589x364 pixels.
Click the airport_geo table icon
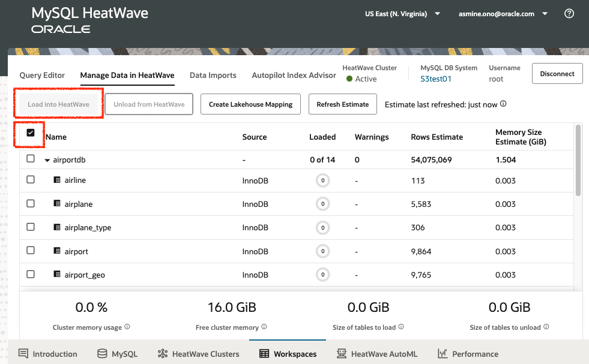tap(57, 275)
